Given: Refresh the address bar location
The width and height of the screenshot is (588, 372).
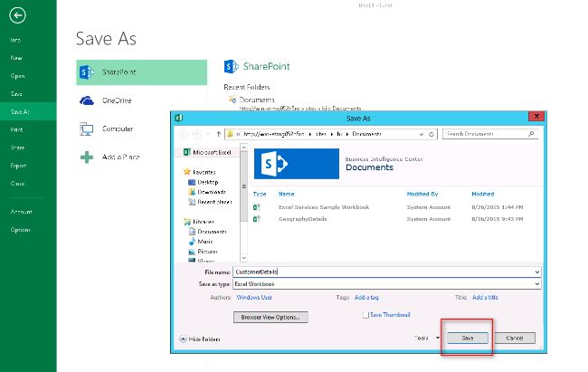Looking at the screenshot, I should pos(432,134).
